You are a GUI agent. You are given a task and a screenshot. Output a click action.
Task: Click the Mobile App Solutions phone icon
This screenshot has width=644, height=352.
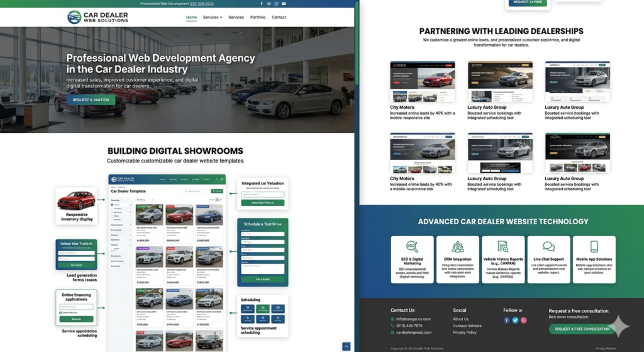point(594,247)
